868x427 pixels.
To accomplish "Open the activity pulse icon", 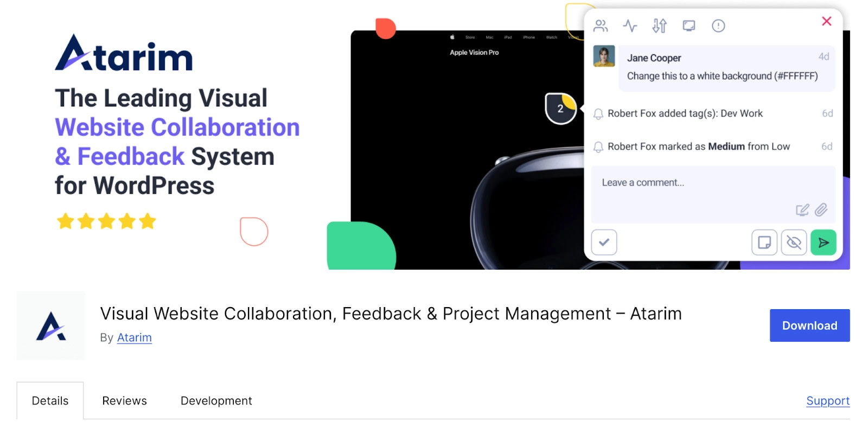I will tap(630, 26).
